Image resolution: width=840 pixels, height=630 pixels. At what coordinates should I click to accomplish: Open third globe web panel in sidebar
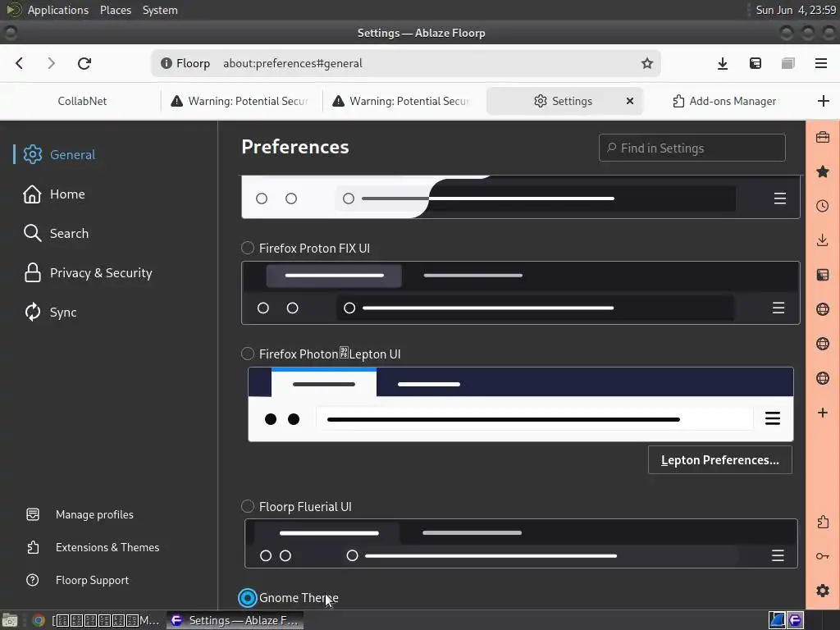click(823, 378)
